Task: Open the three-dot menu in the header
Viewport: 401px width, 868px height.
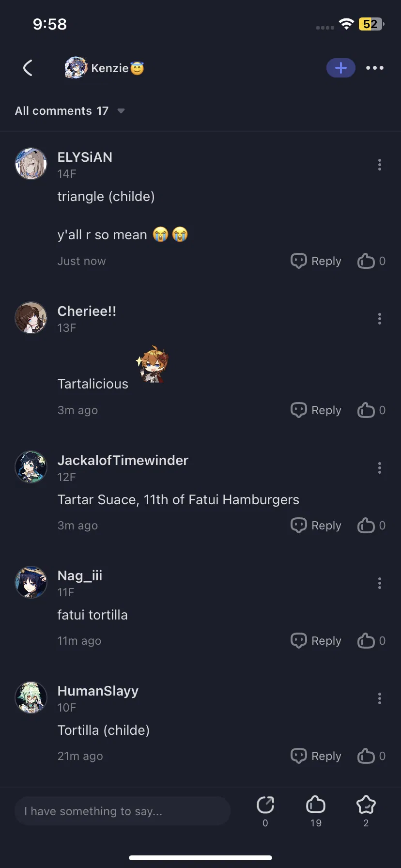Action: click(375, 68)
